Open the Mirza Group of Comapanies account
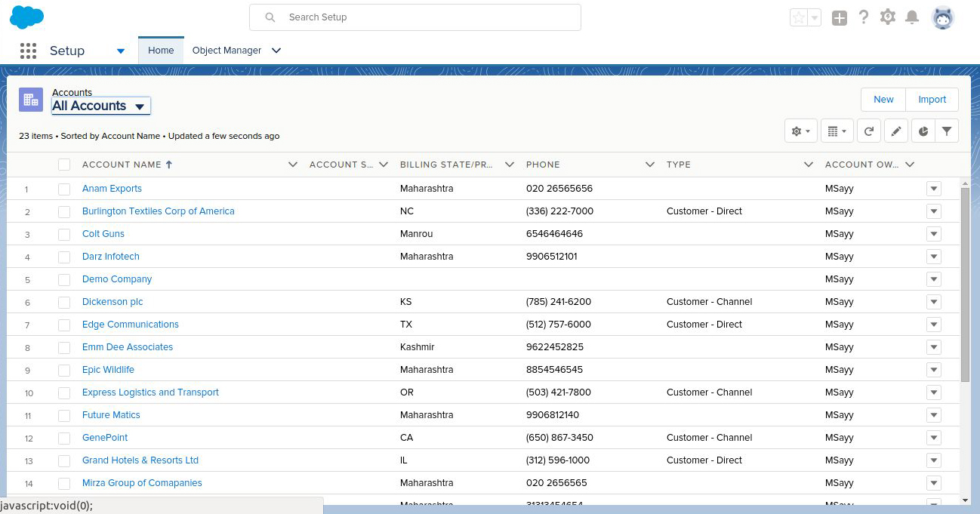980x514 pixels. tap(142, 483)
